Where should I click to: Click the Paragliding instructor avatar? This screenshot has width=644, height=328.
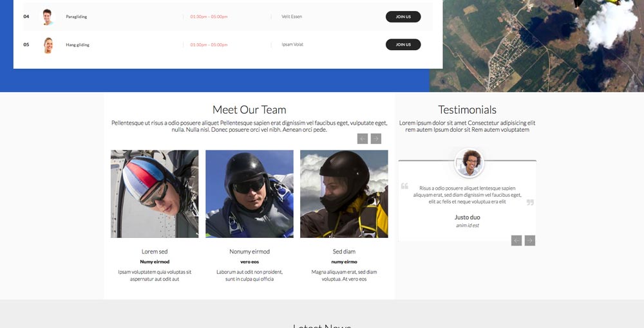click(x=48, y=17)
